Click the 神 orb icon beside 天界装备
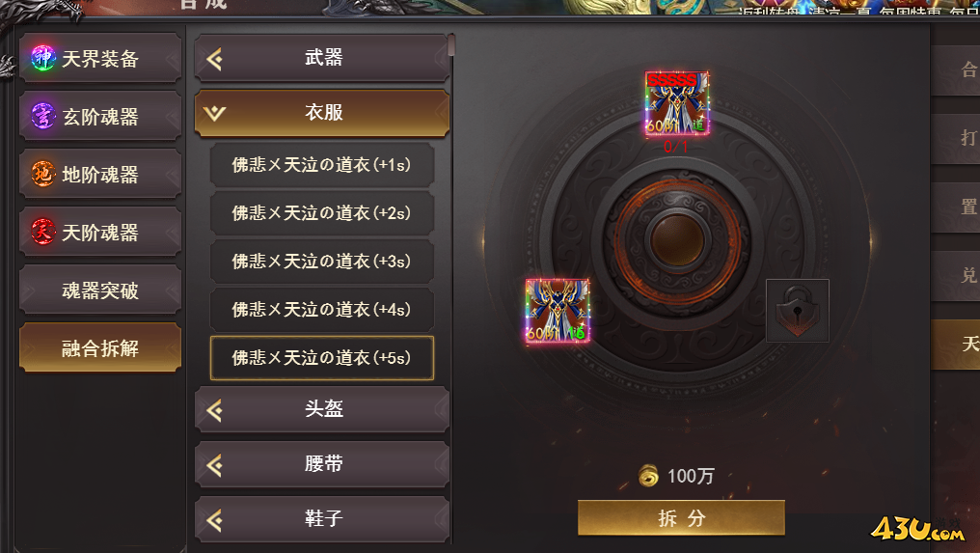 tap(43, 58)
